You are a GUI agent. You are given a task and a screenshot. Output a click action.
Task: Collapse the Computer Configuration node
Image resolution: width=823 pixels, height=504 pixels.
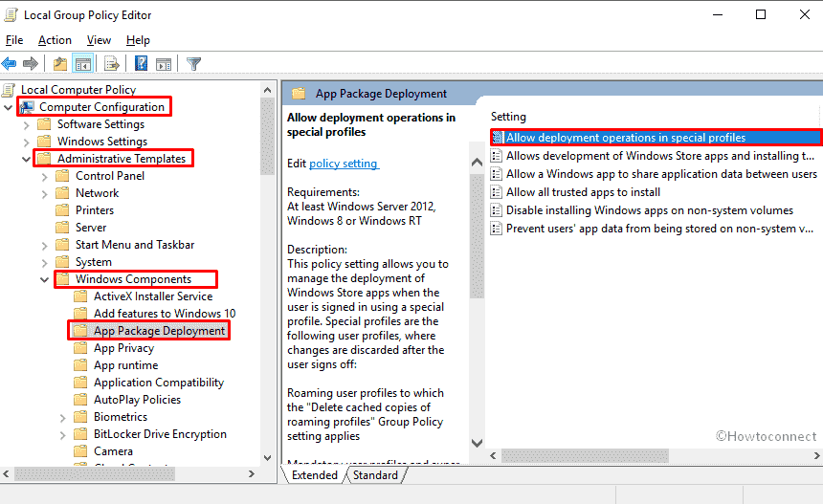9,107
